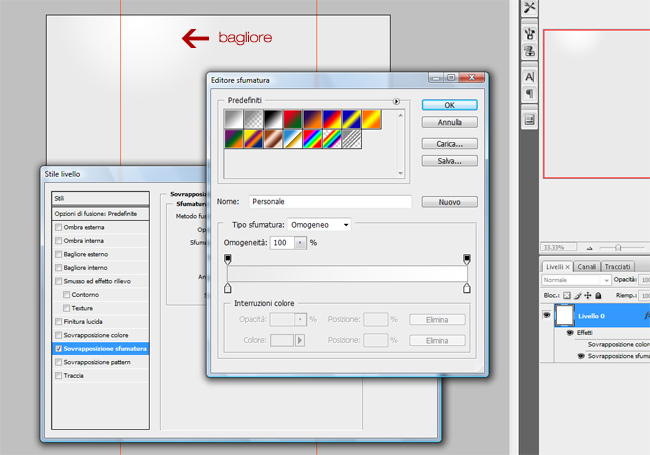The height and width of the screenshot is (455, 650).
Task: Click the Navigator zoom slider handle
Action: click(618, 248)
